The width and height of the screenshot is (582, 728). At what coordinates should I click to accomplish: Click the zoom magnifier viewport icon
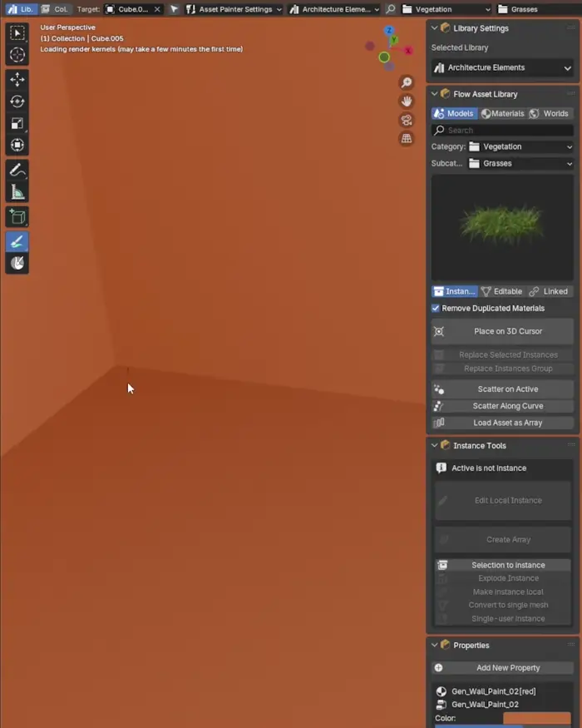point(407,82)
